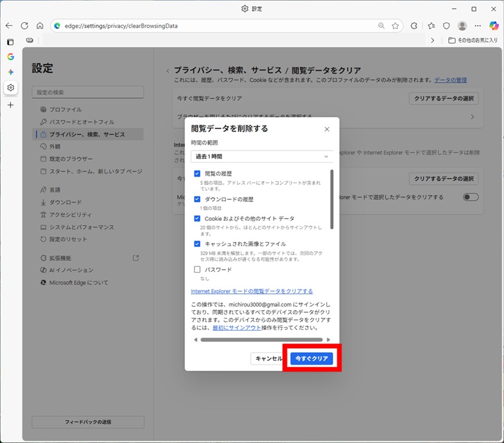Click the 今すぐクリア button
504x443 pixels.
click(312, 358)
